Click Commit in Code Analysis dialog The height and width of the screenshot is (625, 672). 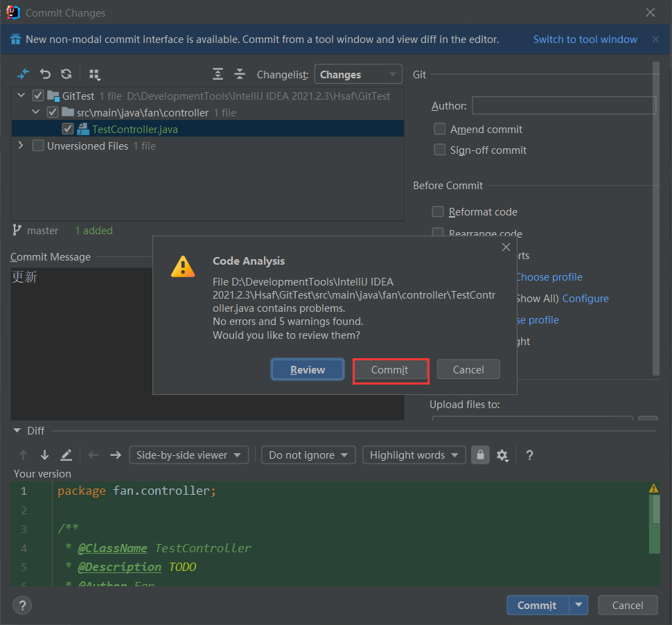tap(389, 369)
